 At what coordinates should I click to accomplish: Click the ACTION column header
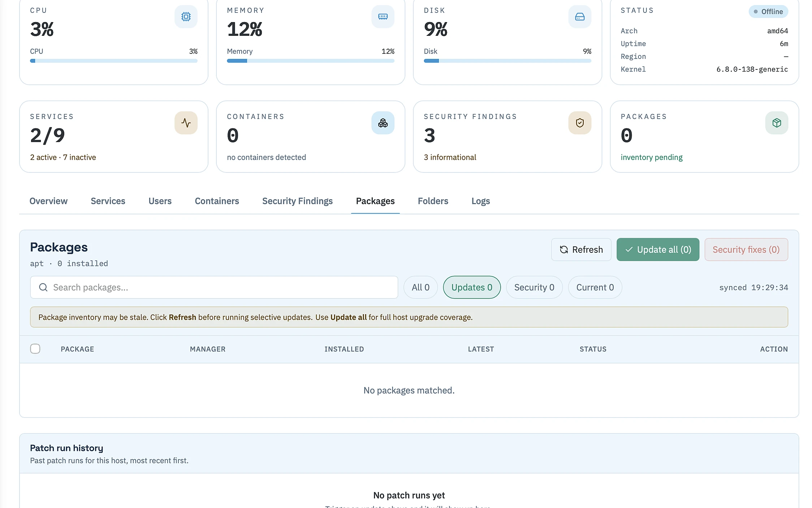(x=774, y=349)
